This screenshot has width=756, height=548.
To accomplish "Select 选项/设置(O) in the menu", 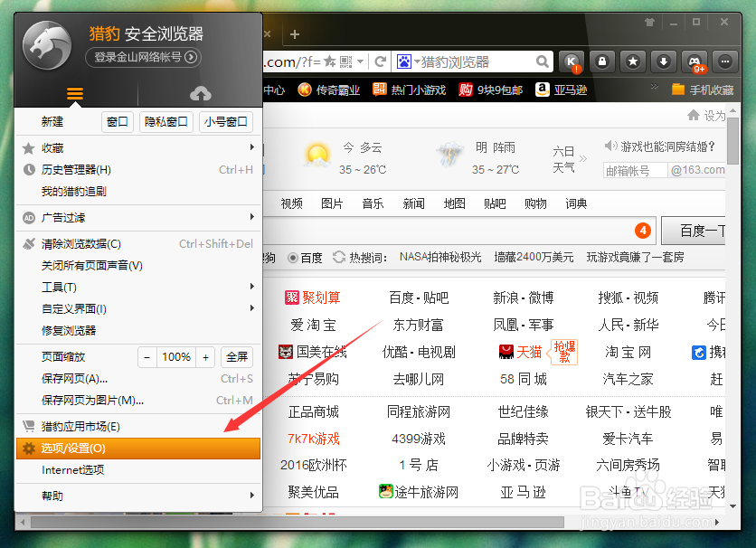I will pyautogui.click(x=138, y=449).
